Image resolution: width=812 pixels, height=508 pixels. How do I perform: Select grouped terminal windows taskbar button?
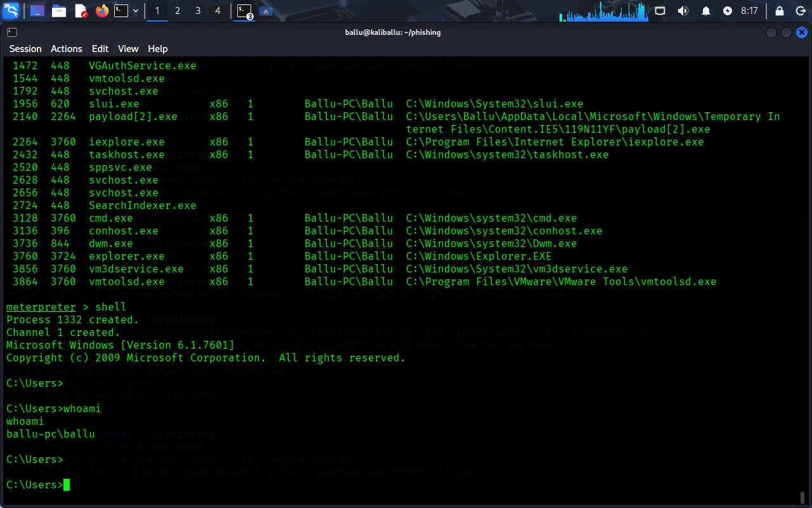tap(244, 11)
